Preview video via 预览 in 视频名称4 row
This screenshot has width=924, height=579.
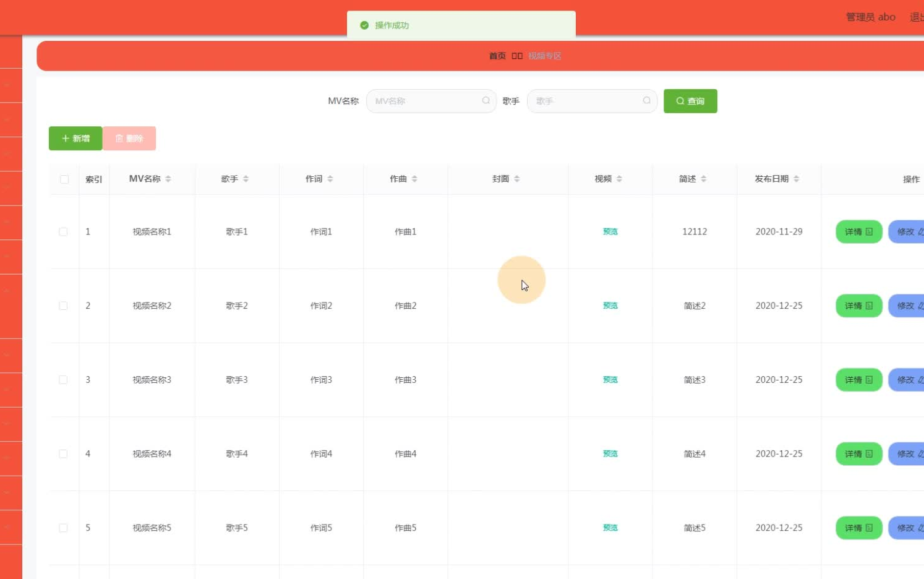point(610,454)
